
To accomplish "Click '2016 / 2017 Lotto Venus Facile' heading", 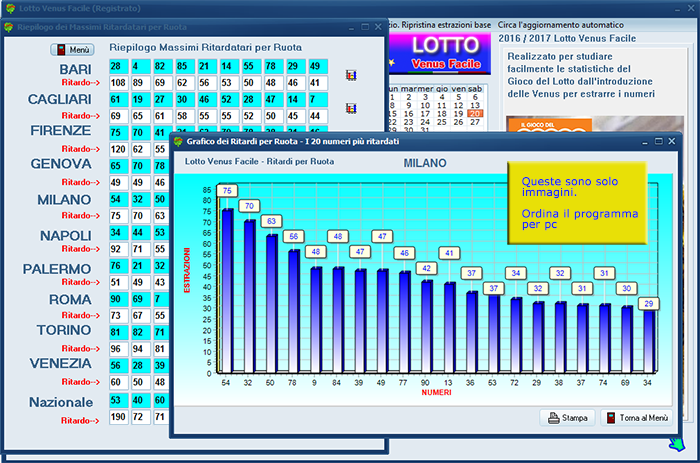I will pos(567,38).
